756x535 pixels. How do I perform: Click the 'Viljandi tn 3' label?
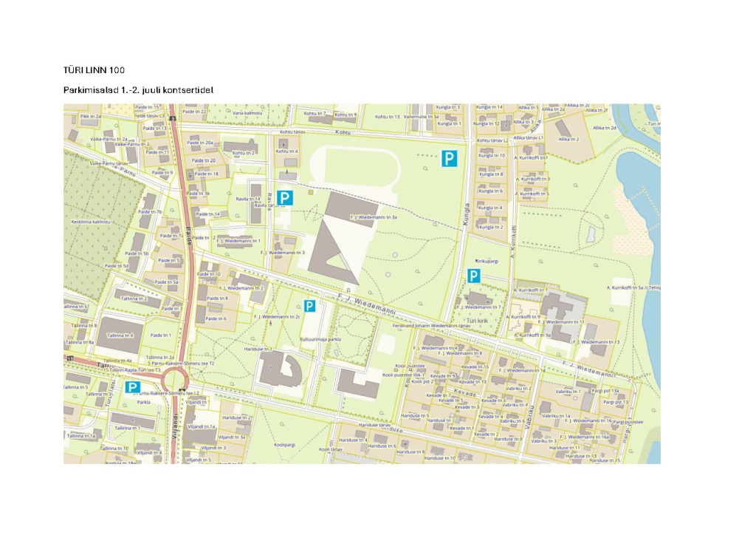tap(213, 448)
